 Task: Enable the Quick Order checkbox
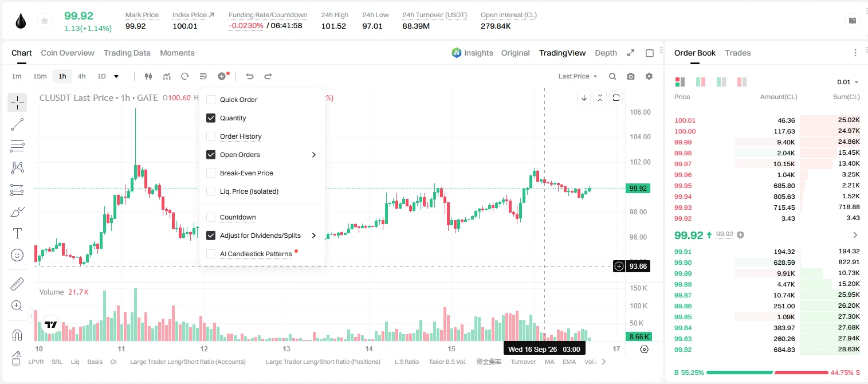point(211,100)
